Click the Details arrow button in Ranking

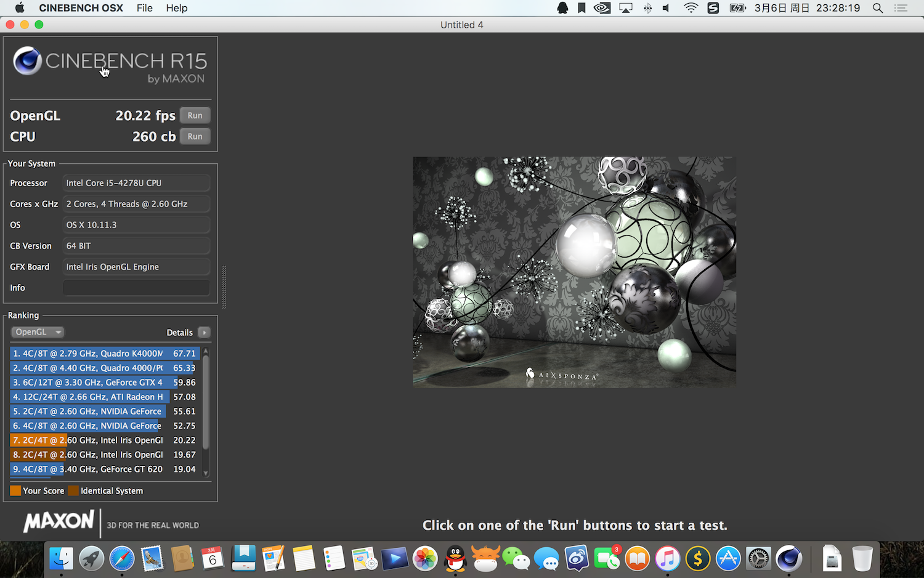tap(205, 332)
